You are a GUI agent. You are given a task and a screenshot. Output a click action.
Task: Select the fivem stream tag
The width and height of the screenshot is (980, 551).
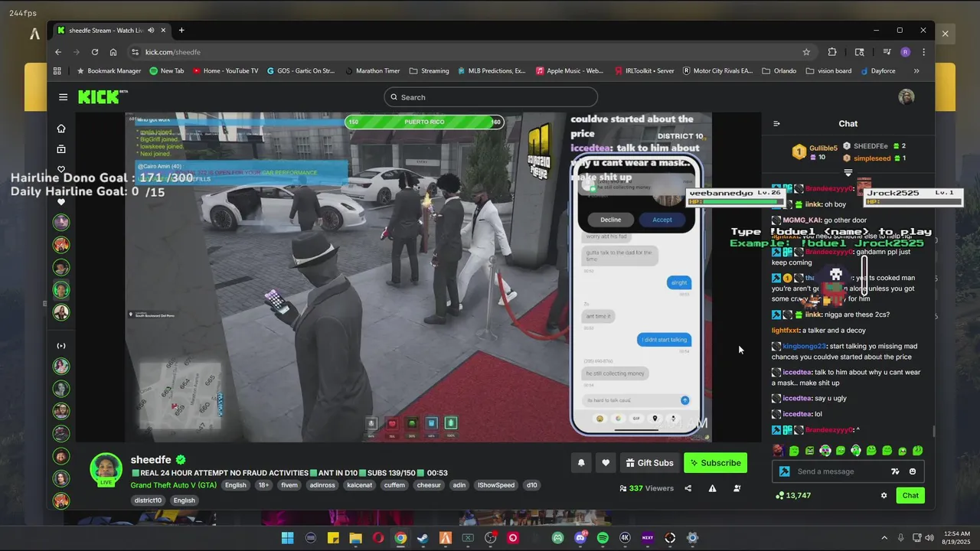[x=289, y=485]
